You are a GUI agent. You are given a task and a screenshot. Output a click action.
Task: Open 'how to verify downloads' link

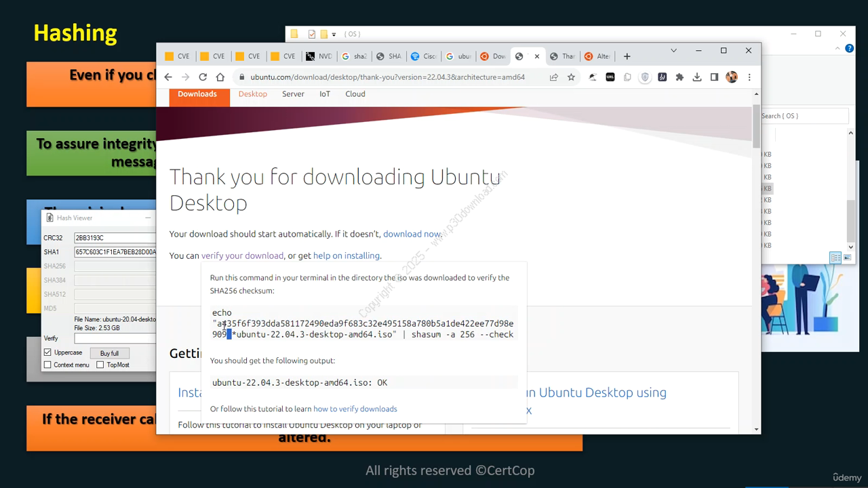[x=355, y=409]
